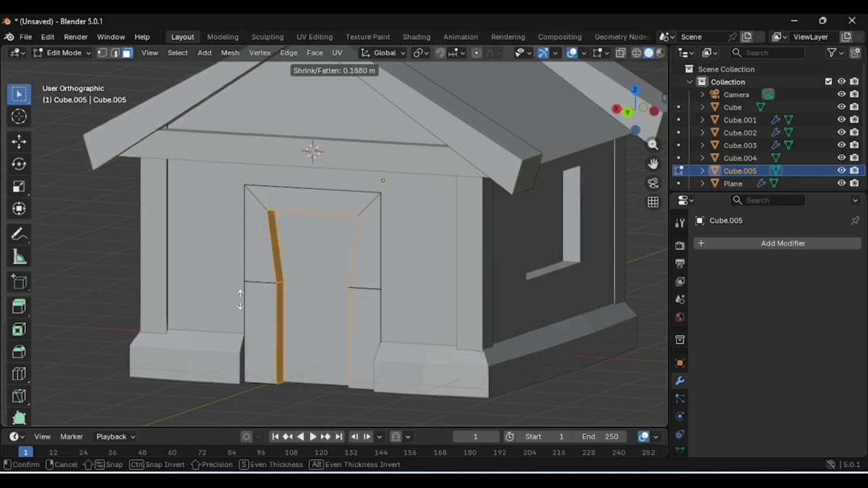This screenshot has width=868, height=488.
Task: Click the zoom magnifier viewport gizmo
Action: 653,144
